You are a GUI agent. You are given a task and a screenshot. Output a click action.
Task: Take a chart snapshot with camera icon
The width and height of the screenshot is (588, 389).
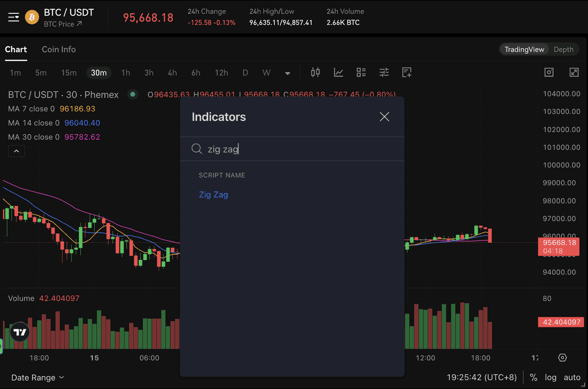(x=549, y=72)
